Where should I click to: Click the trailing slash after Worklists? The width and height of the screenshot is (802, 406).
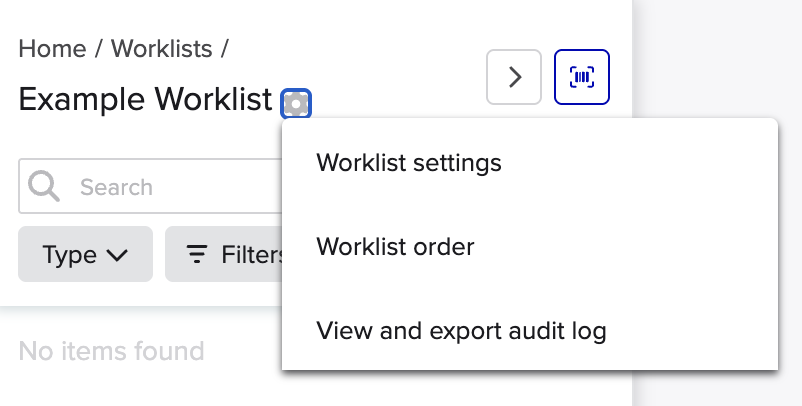pos(224,48)
